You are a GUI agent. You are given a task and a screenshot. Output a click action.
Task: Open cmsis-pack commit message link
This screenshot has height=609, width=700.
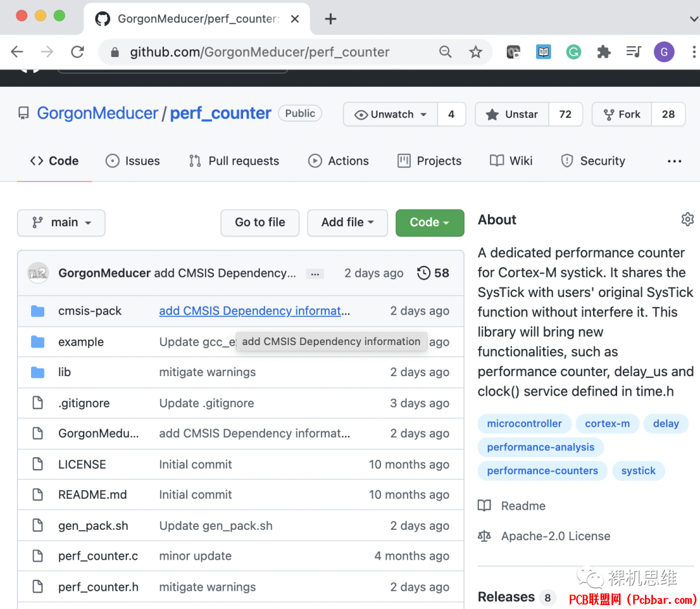tap(255, 311)
